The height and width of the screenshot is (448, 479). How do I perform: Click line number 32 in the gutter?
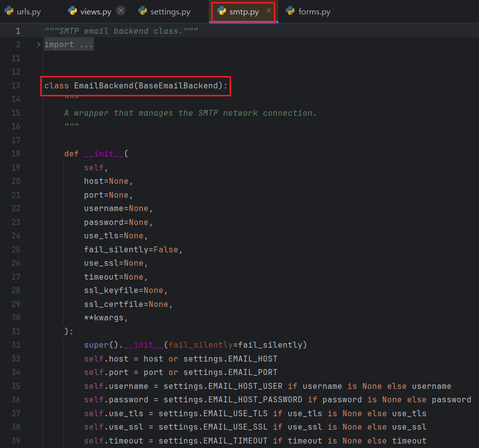[16, 345]
